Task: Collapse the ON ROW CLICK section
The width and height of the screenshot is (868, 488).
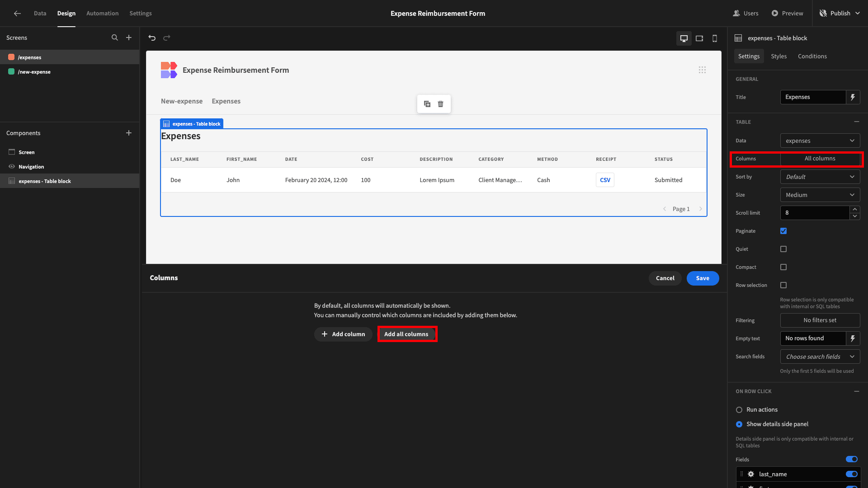Action: [x=857, y=391]
